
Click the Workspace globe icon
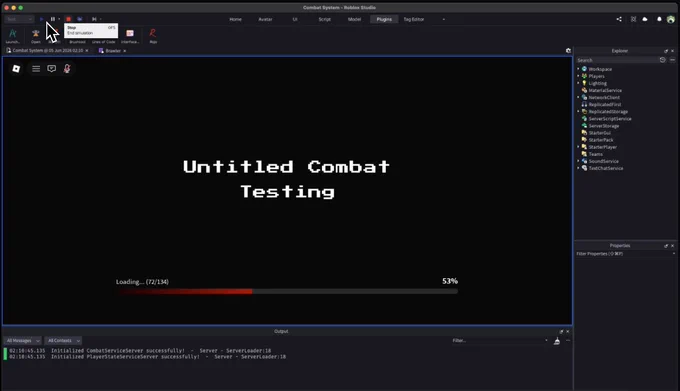584,69
